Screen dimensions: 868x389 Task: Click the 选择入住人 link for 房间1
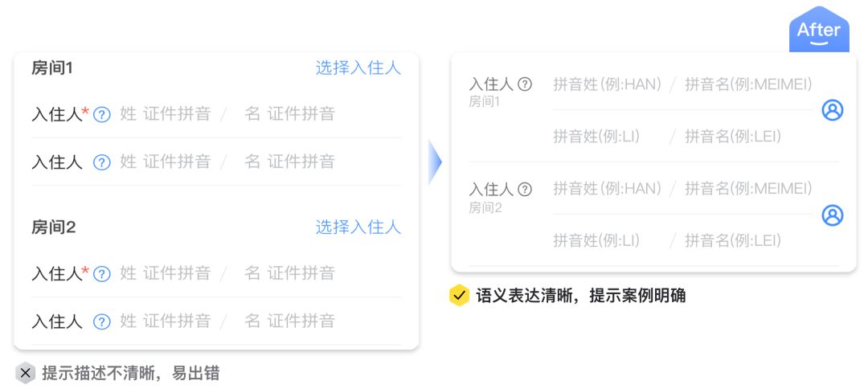coord(358,68)
